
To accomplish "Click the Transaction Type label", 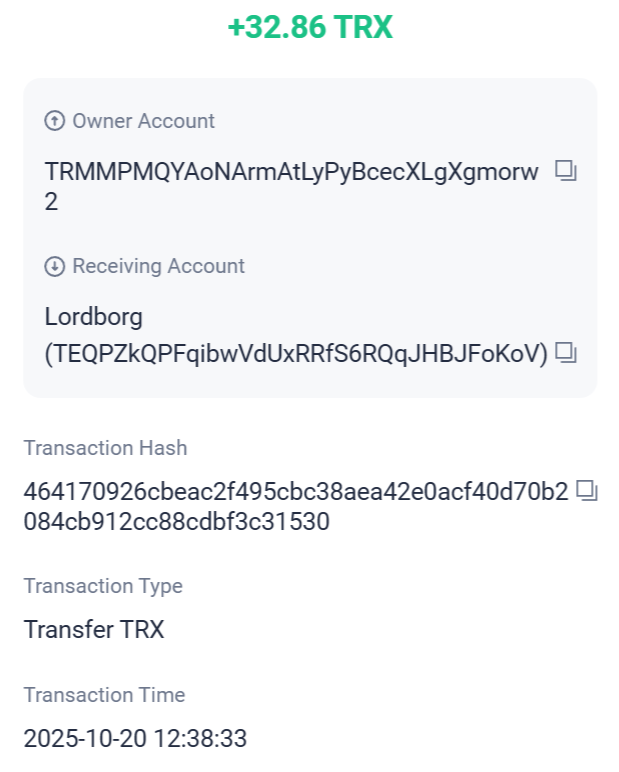I will [103, 586].
